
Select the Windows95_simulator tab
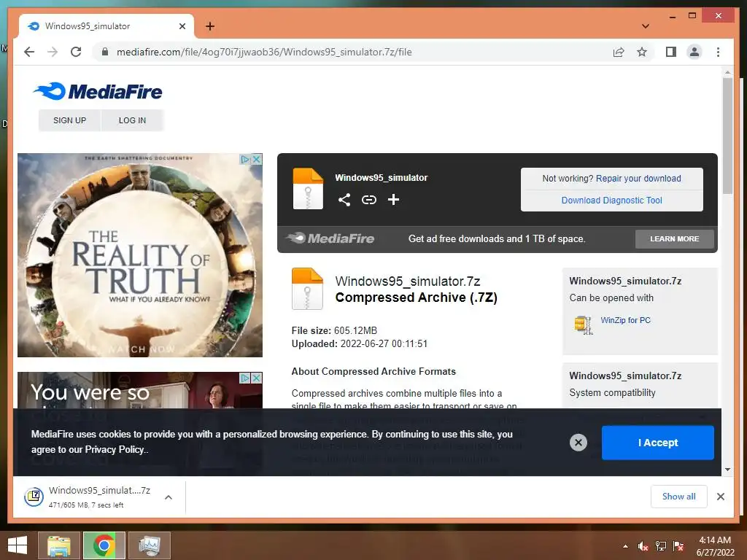click(x=107, y=26)
